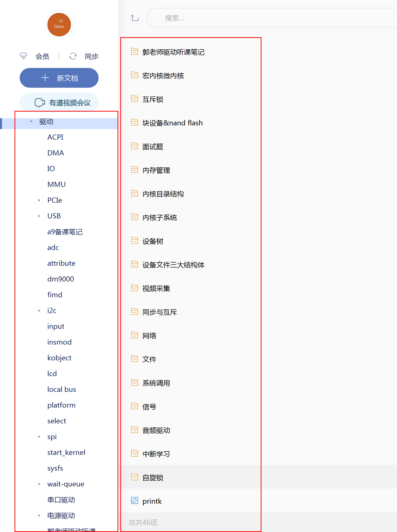Click the sync refresh arrows icon
This screenshot has width=397, height=532.
pyautogui.click(x=73, y=56)
